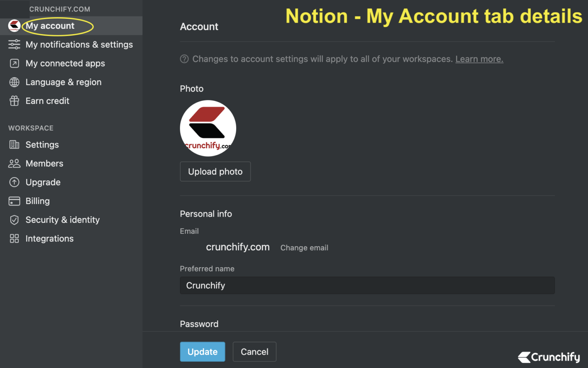
Task: Click the Upgrade arrow icon
Action: pos(14,182)
